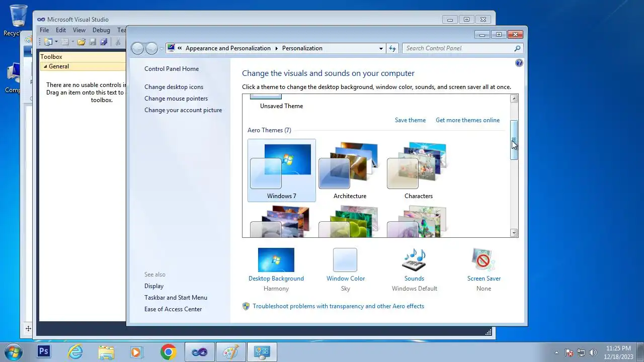Viewport: 644px width, 362px height.
Task: Open Help via the blue question mark
Action: [x=519, y=63]
